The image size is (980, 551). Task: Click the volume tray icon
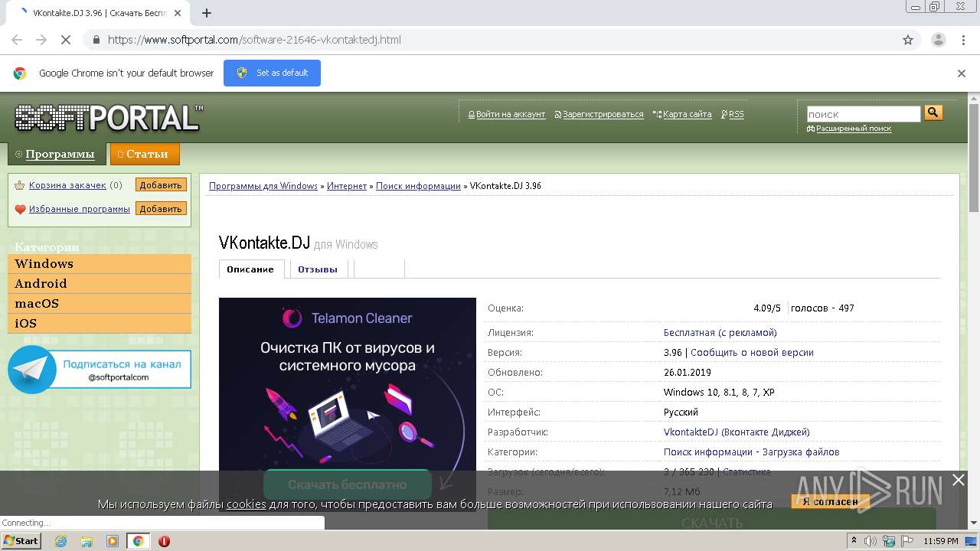pyautogui.click(x=871, y=541)
